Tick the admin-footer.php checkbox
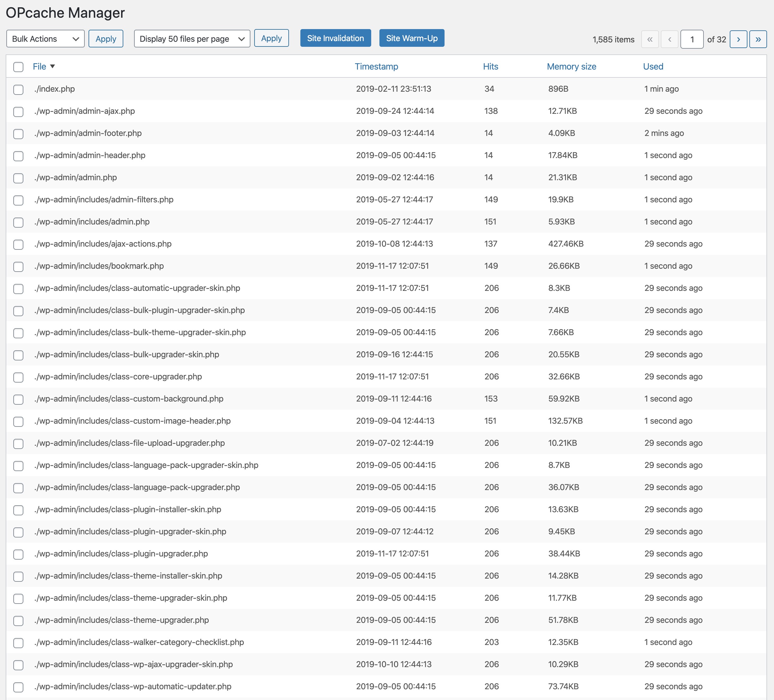Image resolution: width=774 pixels, height=700 pixels. (x=18, y=134)
